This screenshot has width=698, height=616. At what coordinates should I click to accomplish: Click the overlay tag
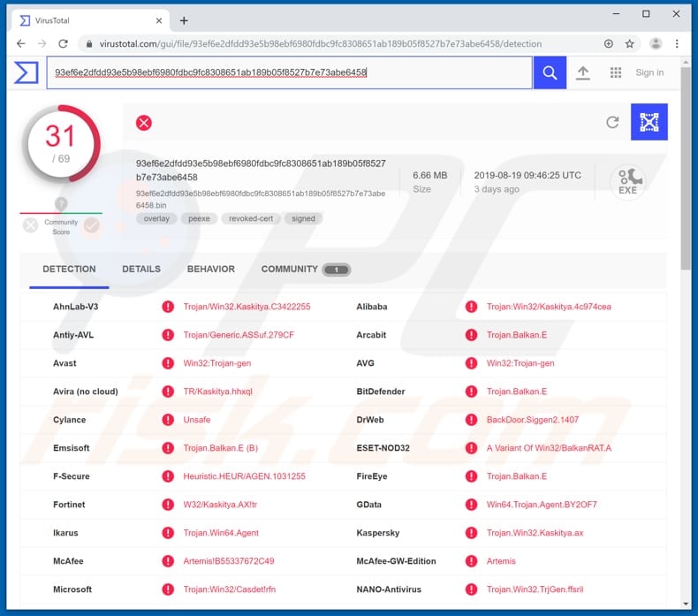click(x=156, y=218)
